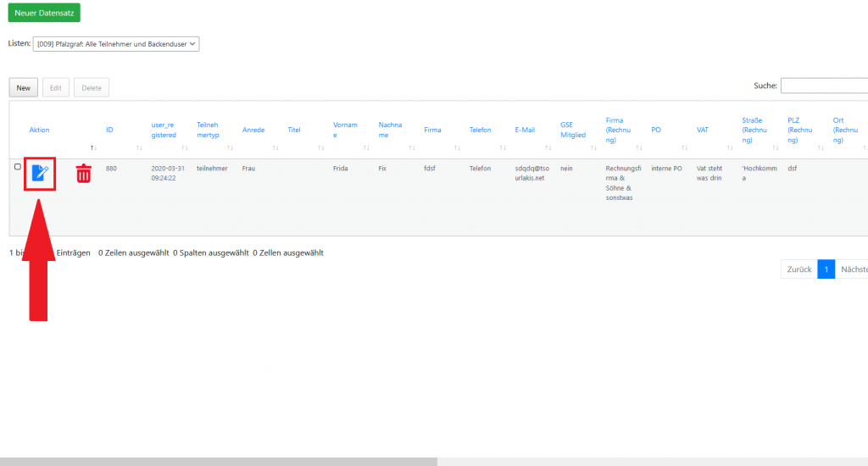The height and width of the screenshot is (466, 868).
Task: Sort table by Nachname column
Action: pos(391,130)
